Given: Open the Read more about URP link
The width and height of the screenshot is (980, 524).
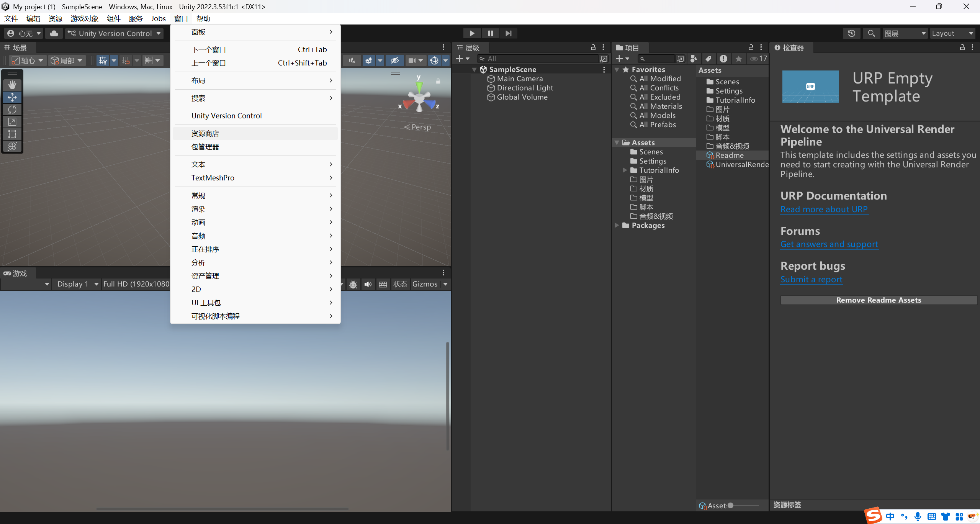Looking at the screenshot, I should click(x=824, y=209).
